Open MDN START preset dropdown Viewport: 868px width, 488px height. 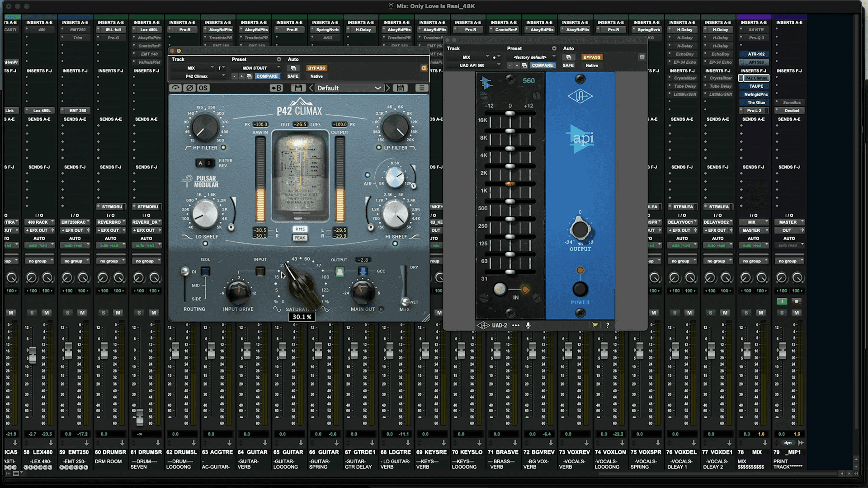pos(257,68)
